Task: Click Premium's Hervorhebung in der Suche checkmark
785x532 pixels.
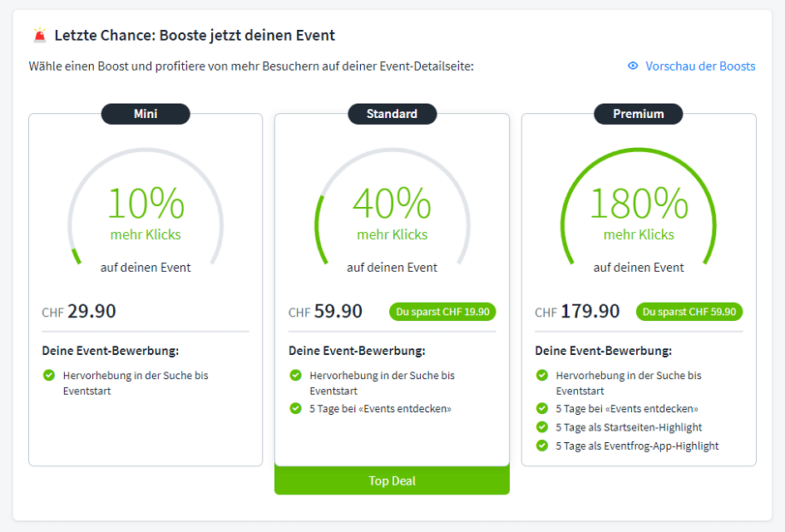Action: pyautogui.click(x=542, y=376)
